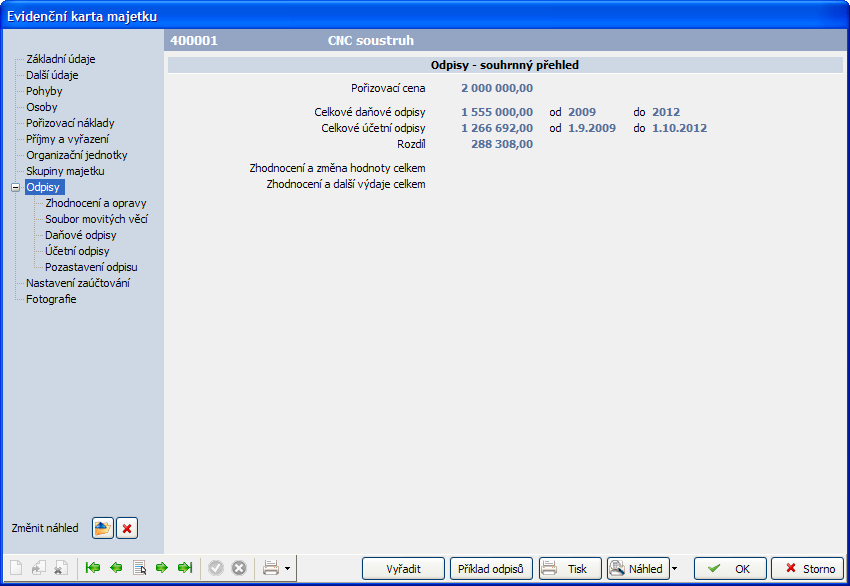
Task: Jump to the last record with the green arrow
Action: (x=185, y=568)
